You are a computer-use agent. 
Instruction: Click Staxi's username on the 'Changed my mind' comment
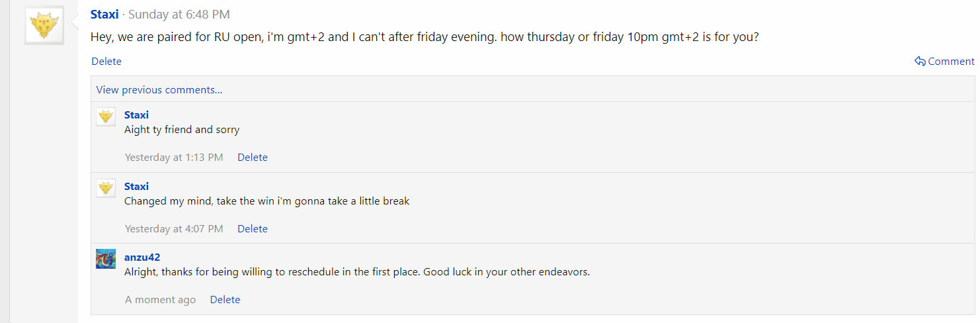click(136, 187)
